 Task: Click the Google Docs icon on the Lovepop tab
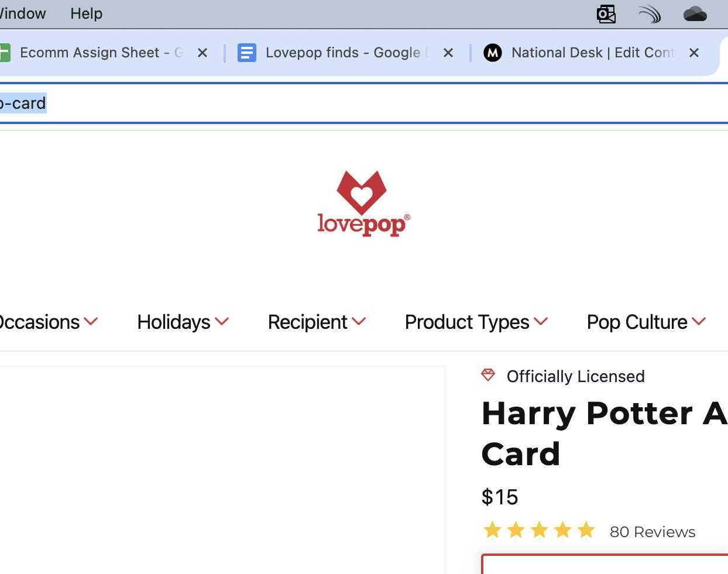pos(247,52)
